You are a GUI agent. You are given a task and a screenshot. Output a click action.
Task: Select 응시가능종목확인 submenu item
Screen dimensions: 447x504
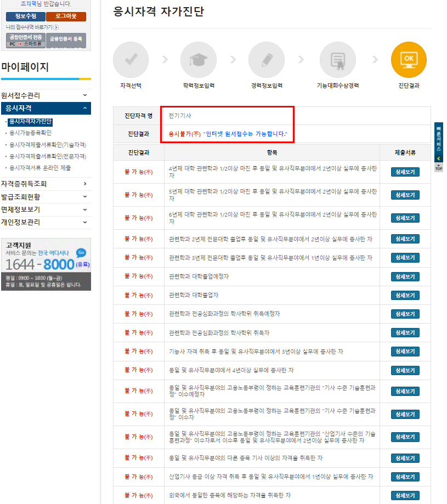30,133
